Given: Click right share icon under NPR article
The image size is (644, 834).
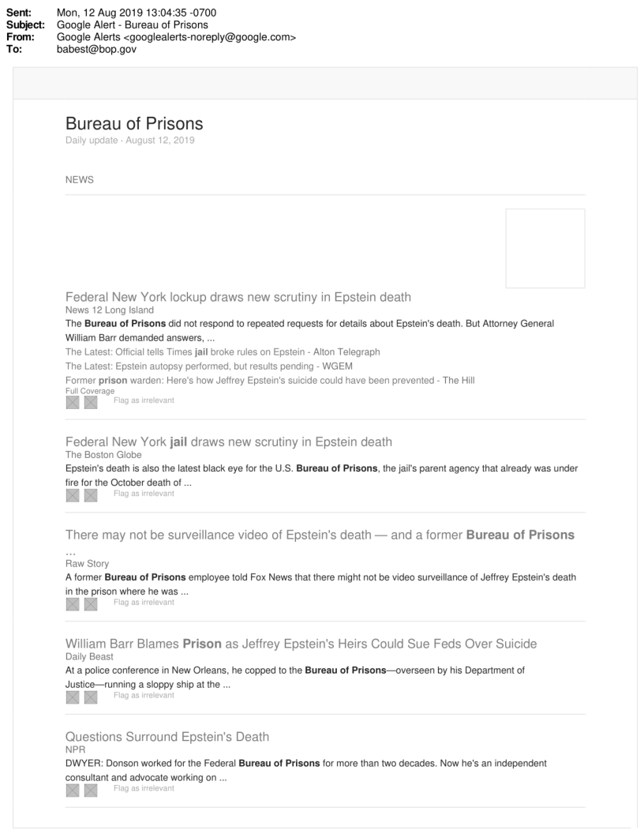Looking at the screenshot, I should (91, 791).
